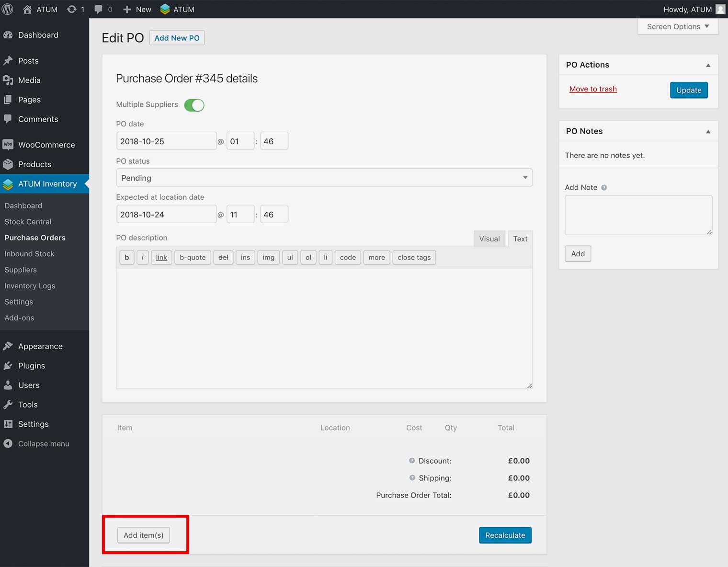Open the PO status dropdown

coord(324,178)
